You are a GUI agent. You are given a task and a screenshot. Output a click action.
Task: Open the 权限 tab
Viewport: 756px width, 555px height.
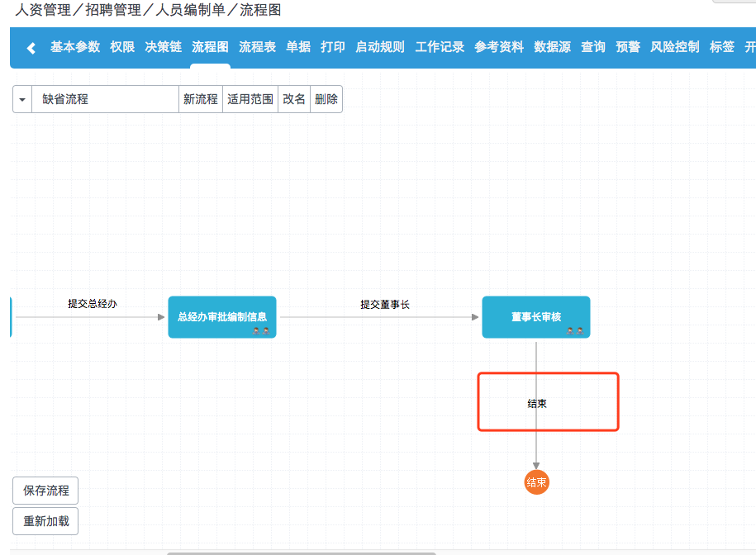pos(122,47)
